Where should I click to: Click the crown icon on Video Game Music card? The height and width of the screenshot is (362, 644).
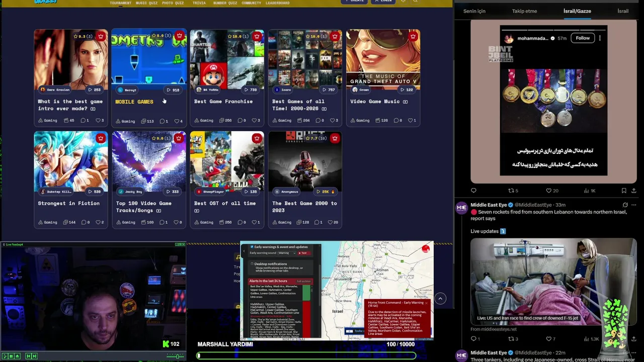pos(413,36)
